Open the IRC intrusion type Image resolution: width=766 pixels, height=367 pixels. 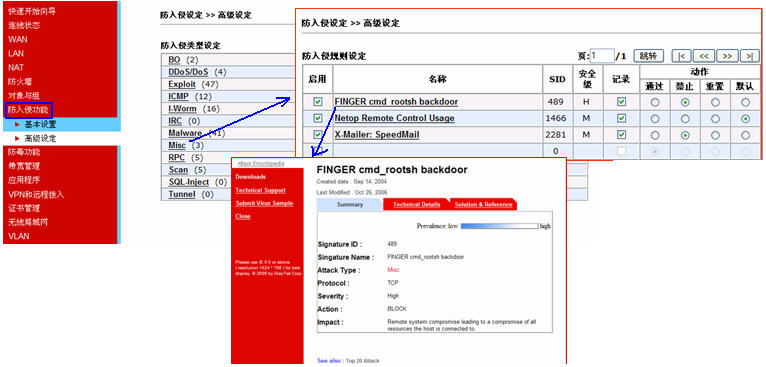tap(175, 121)
